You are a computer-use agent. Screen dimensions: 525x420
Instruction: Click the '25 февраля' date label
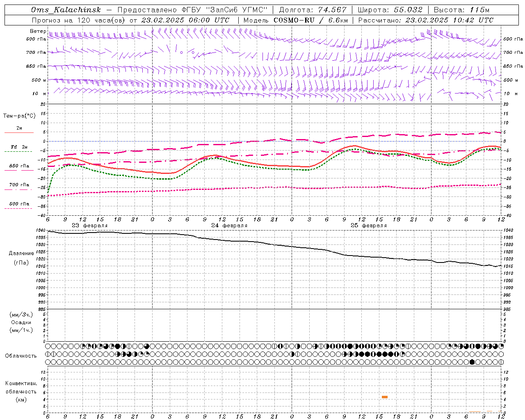click(x=369, y=226)
